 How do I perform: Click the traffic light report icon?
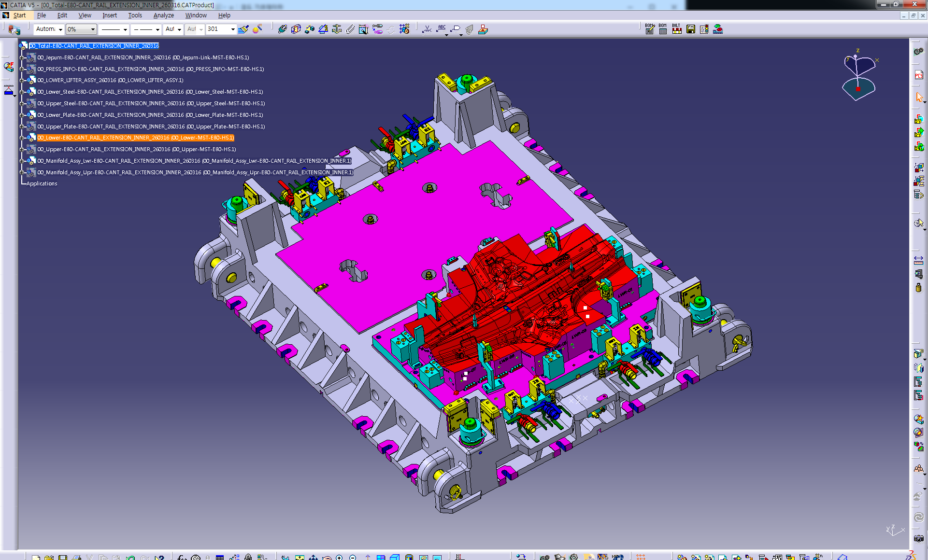[x=704, y=29]
